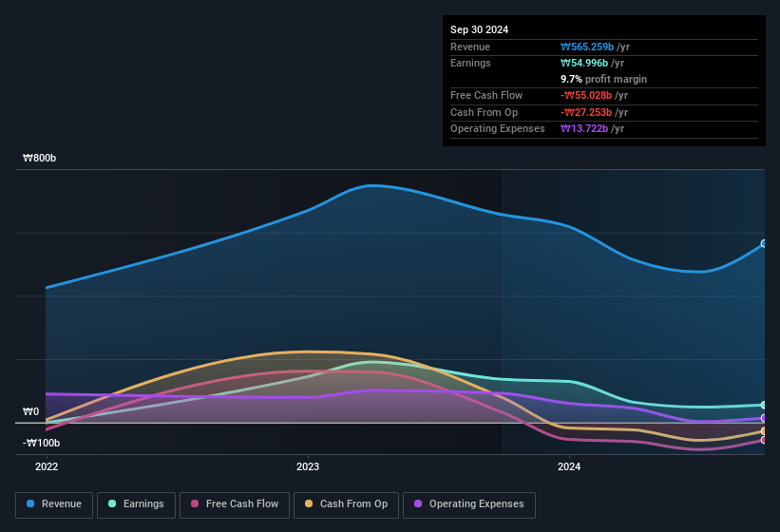Image resolution: width=780 pixels, height=532 pixels.
Task: Click the Free Cash Flow label in tooltip
Action: click(x=486, y=95)
